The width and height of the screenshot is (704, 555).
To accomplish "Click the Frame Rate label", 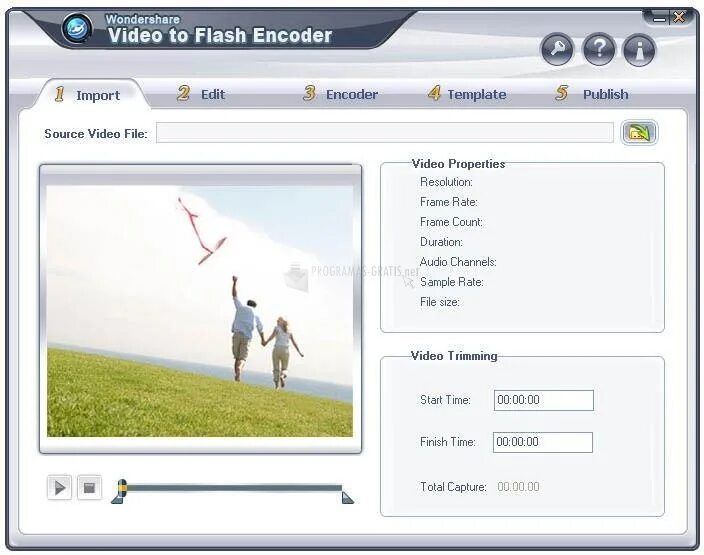I will pyautogui.click(x=449, y=202).
